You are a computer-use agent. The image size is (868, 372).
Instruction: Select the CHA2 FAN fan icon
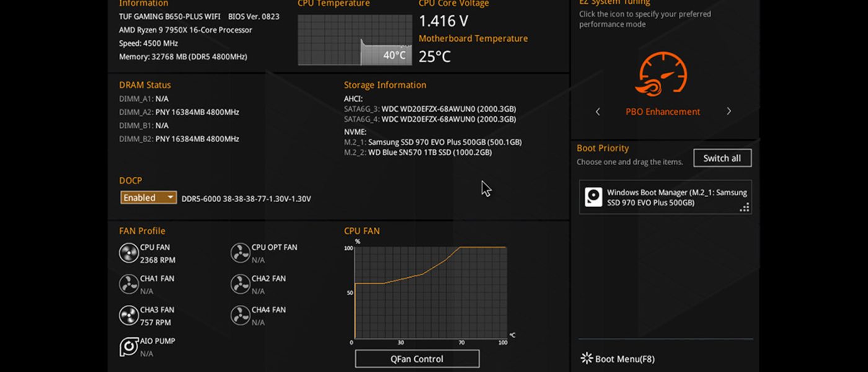click(x=241, y=285)
